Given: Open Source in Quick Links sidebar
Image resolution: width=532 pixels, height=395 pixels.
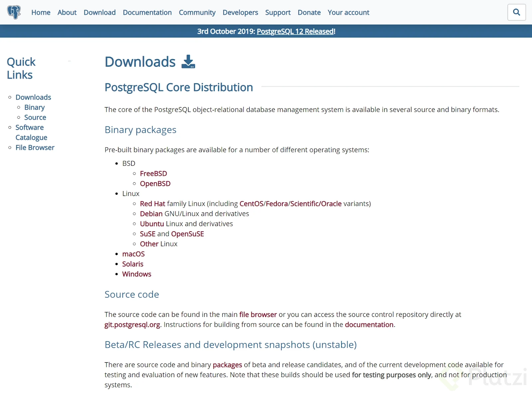Looking at the screenshot, I should coord(35,117).
